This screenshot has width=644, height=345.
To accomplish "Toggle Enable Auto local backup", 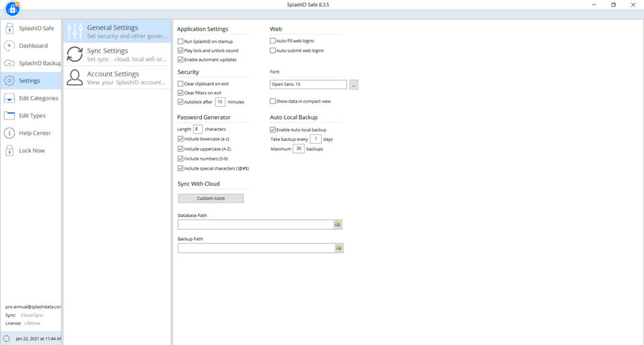I will [x=273, y=130].
